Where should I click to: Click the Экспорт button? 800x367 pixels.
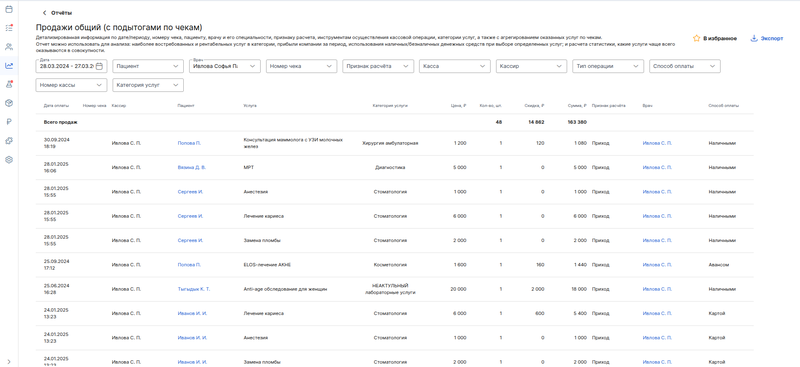(766, 38)
